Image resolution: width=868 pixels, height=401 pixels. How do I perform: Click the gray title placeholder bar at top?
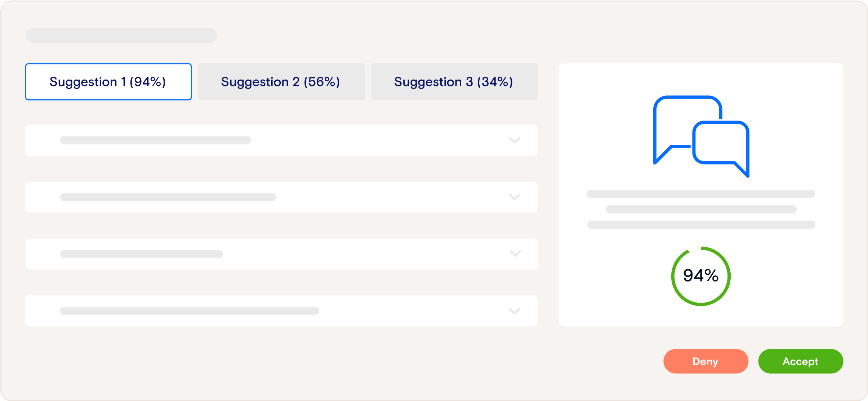pyautogui.click(x=121, y=35)
